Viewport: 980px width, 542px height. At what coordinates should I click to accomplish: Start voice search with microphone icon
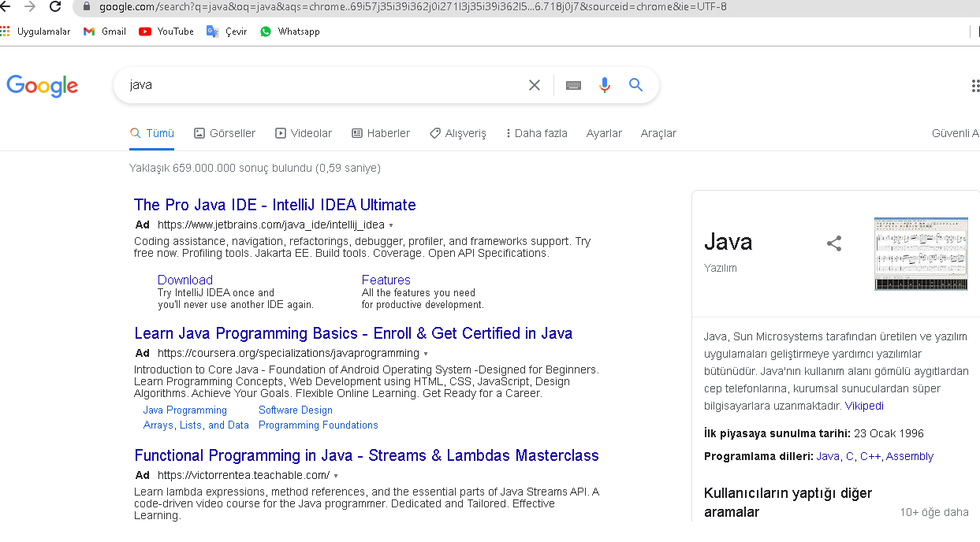click(605, 85)
